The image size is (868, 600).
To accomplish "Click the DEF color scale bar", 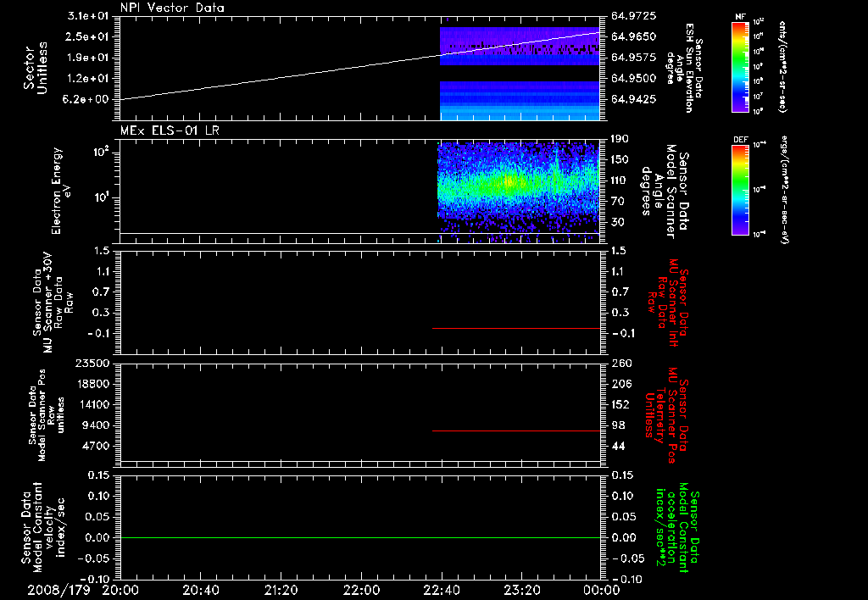I will [x=741, y=189].
